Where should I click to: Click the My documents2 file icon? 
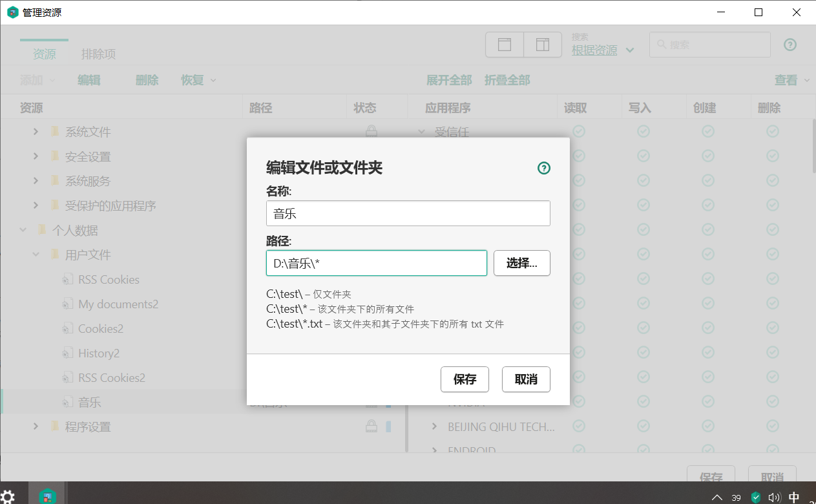(x=67, y=304)
